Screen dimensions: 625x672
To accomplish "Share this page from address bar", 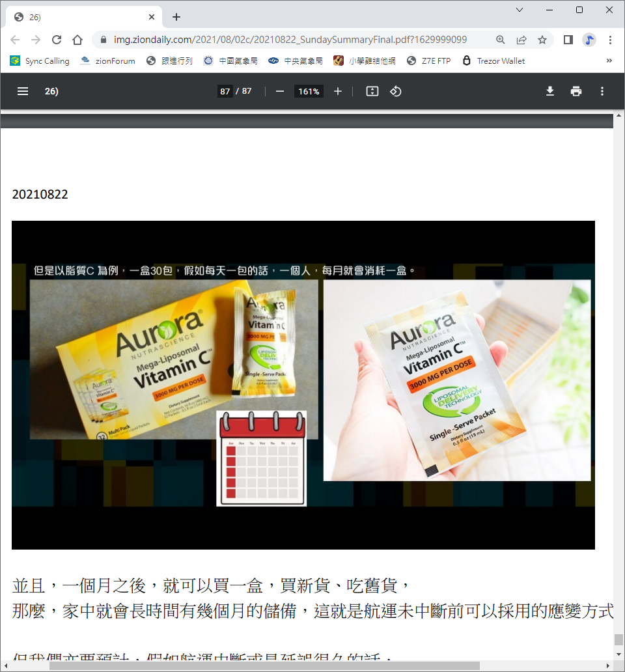I will (521, 40).
